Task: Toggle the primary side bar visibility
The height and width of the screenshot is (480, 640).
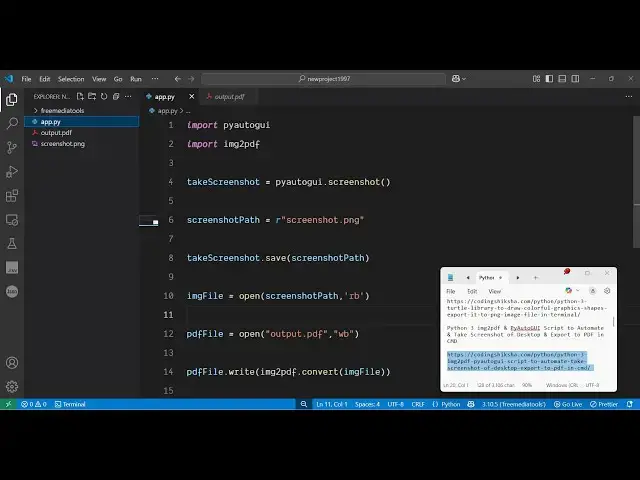Action: pos(549,78)
